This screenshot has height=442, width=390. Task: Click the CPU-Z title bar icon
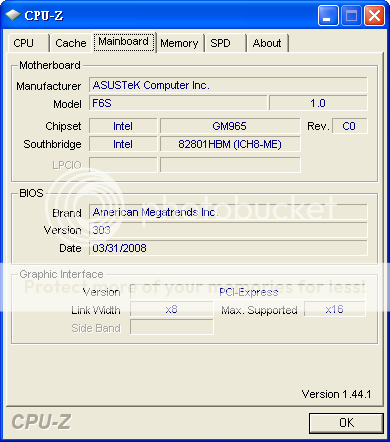(13, 15)
